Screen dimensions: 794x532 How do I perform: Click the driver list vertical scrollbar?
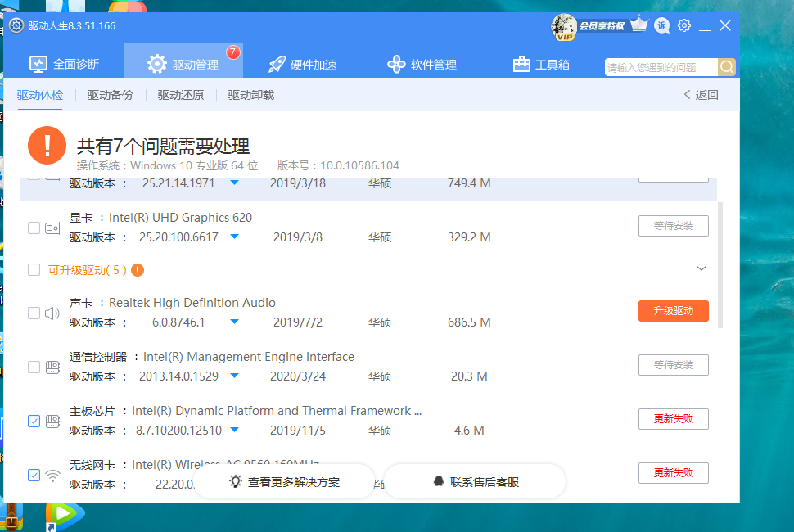tap(720, 265)
